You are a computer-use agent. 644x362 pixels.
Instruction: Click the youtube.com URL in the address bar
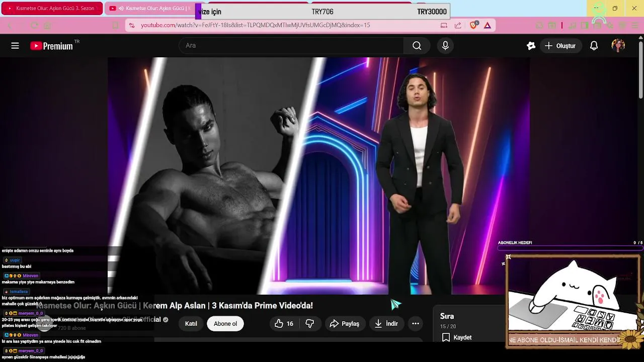click(x=255, y=25)
